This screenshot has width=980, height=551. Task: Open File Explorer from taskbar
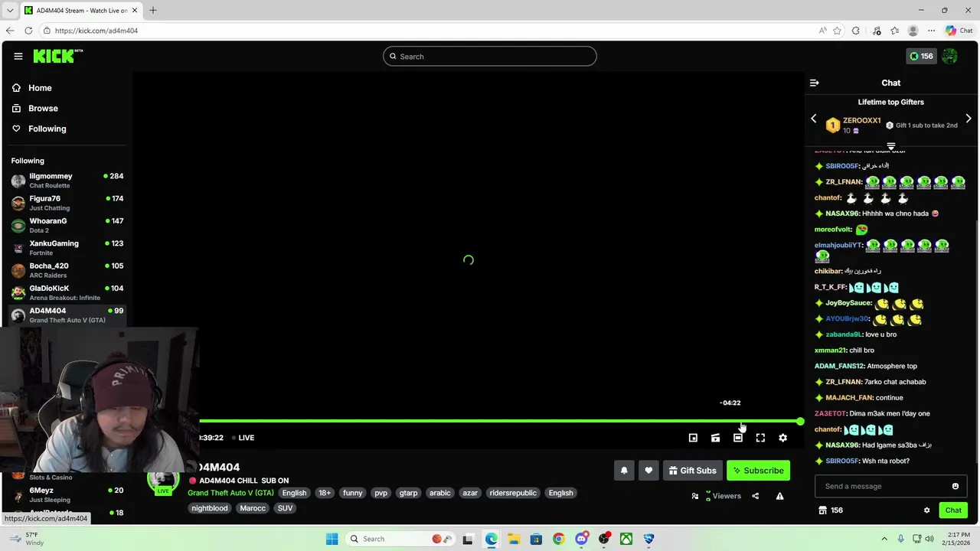[x=513, y=539]
